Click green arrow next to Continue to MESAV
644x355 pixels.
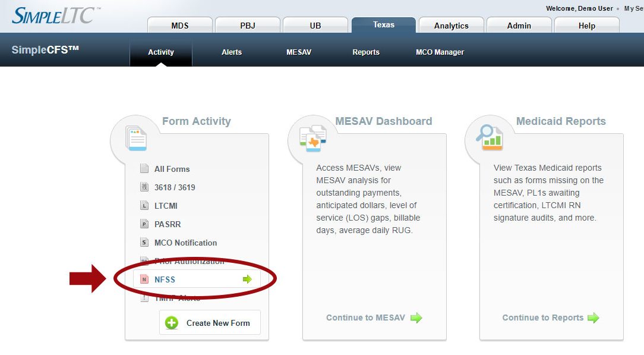[416, 318]
